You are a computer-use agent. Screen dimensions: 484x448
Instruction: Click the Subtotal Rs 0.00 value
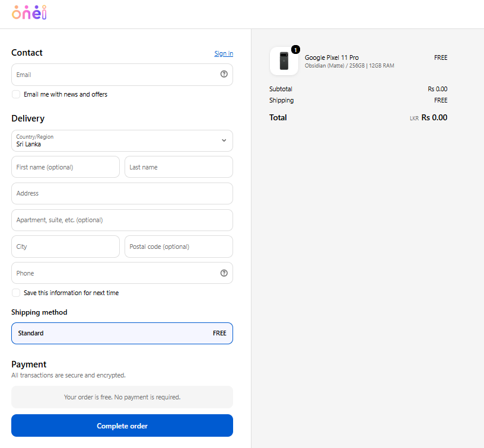pyautogui.click(x=437, y=89)
